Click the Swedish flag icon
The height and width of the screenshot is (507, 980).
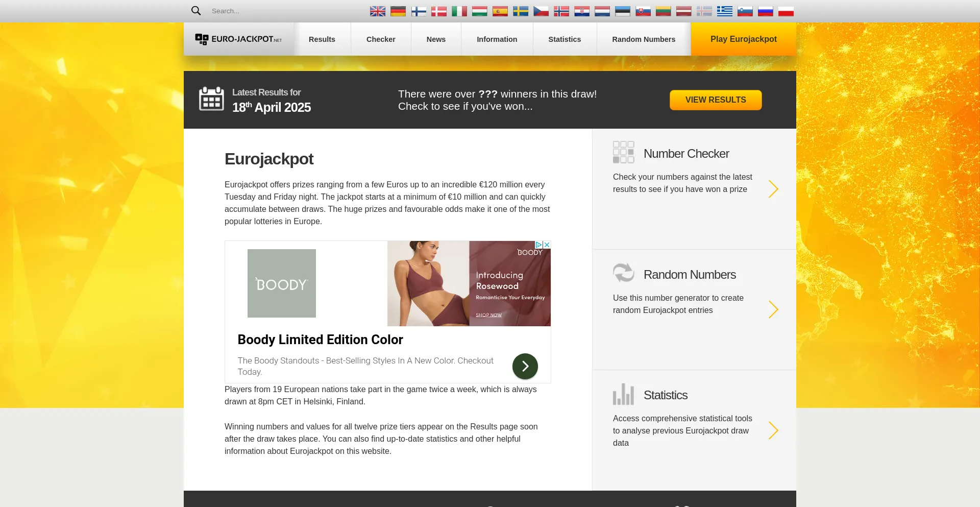click(x=521, y=10)
